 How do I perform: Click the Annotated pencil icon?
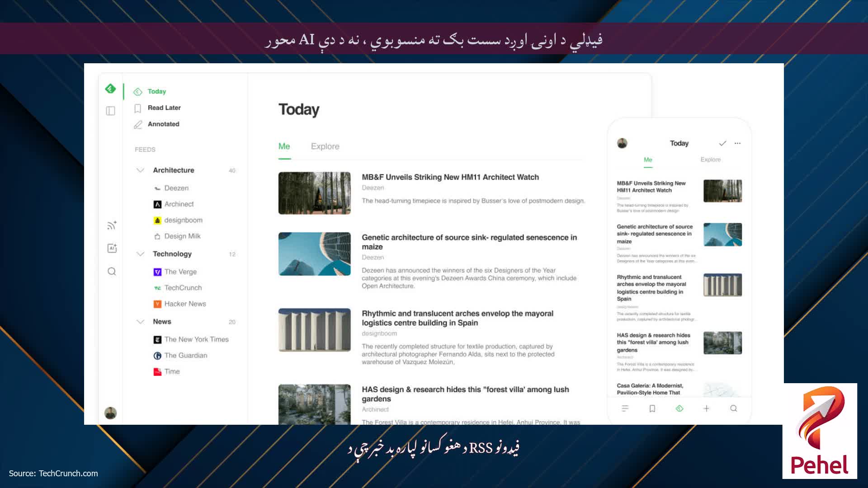(x=138, y=124)
